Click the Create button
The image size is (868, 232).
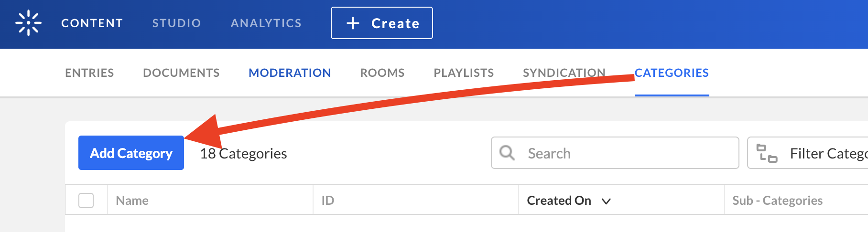382,23
